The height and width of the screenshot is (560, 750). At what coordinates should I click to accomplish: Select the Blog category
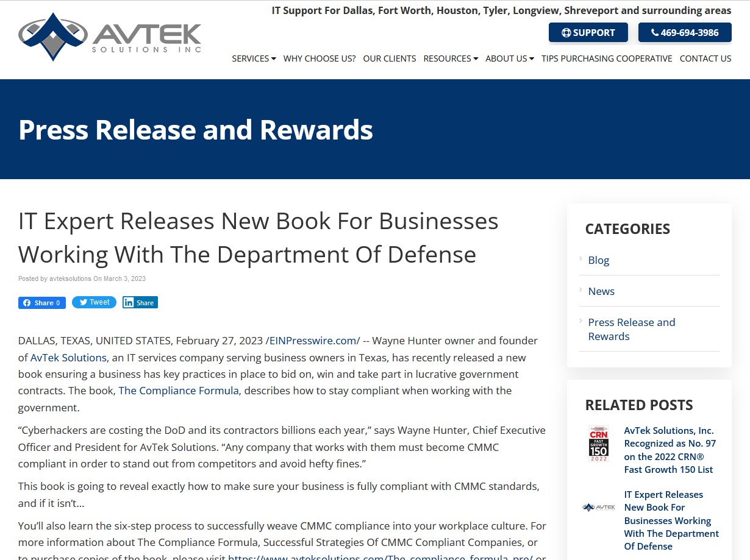coord(598,260)
